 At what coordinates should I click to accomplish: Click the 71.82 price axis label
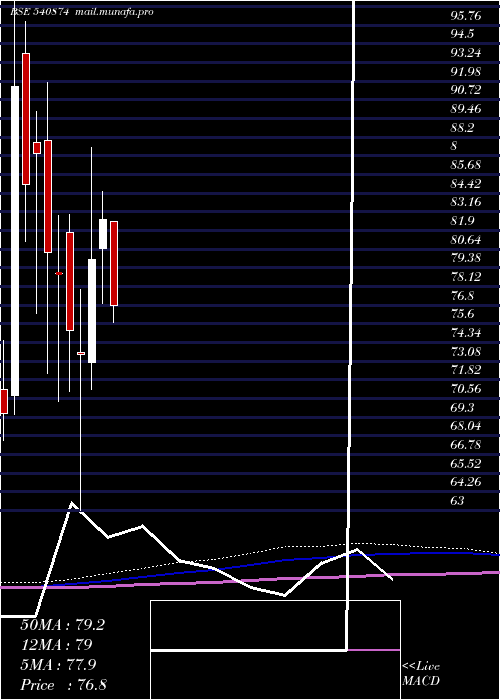coord(466,370)
